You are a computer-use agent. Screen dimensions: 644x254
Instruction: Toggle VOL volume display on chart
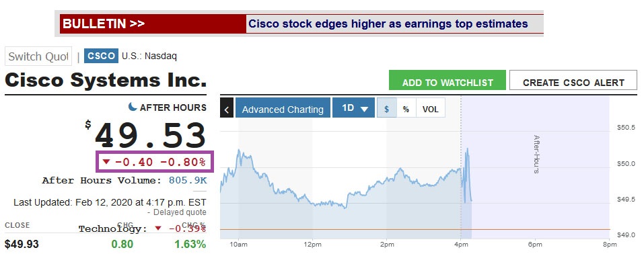[431, 109]
